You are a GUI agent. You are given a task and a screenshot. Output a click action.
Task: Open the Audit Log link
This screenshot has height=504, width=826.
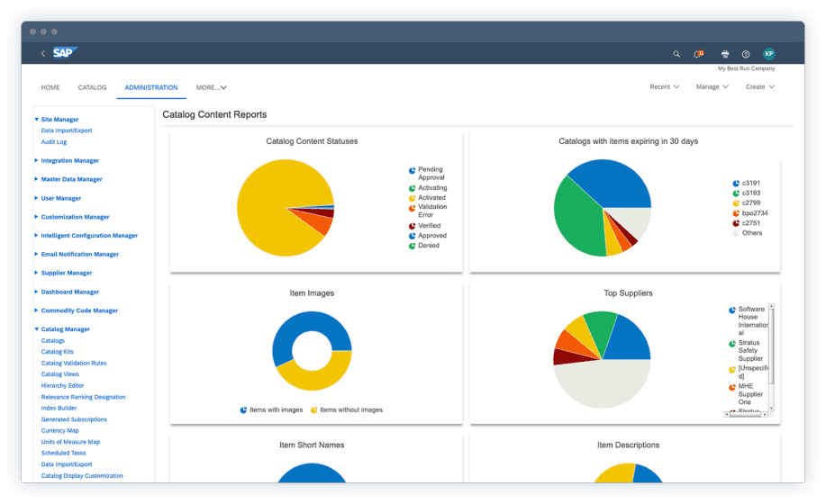[54, 141]
